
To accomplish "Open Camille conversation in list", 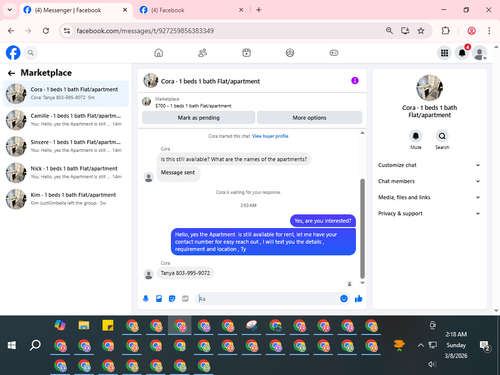I will 66,120.
